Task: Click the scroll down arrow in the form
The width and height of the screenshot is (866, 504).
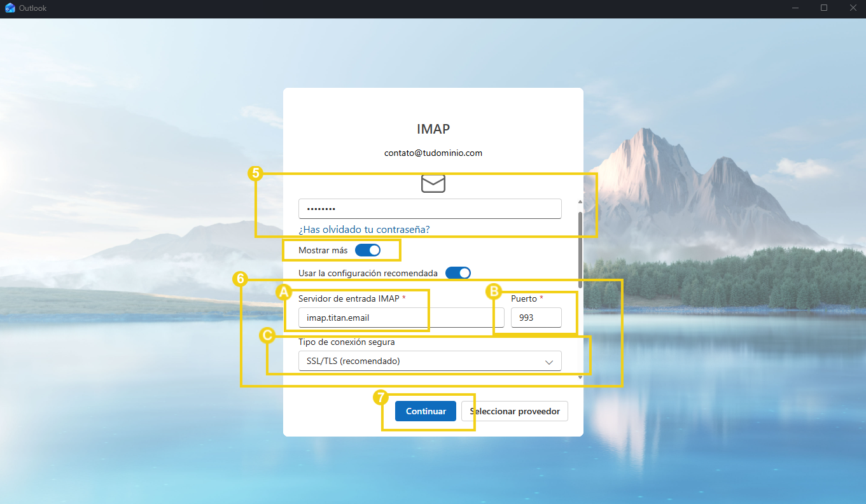Action: (579, 377)
